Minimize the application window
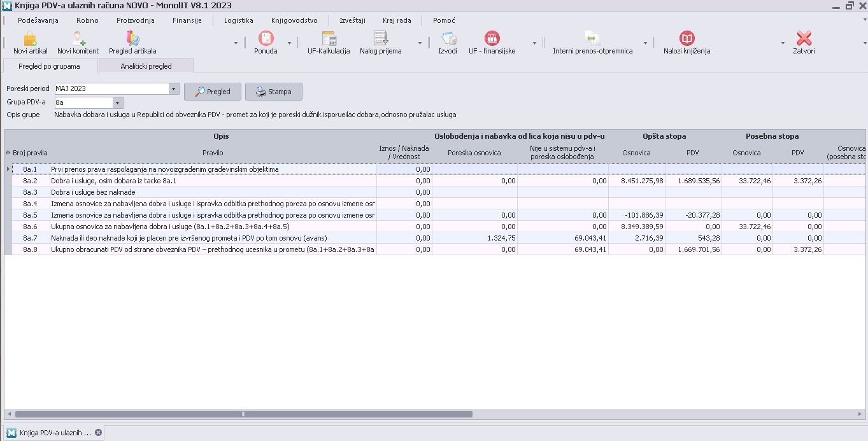Screen dimensions: 868x441 click(836, 6)
